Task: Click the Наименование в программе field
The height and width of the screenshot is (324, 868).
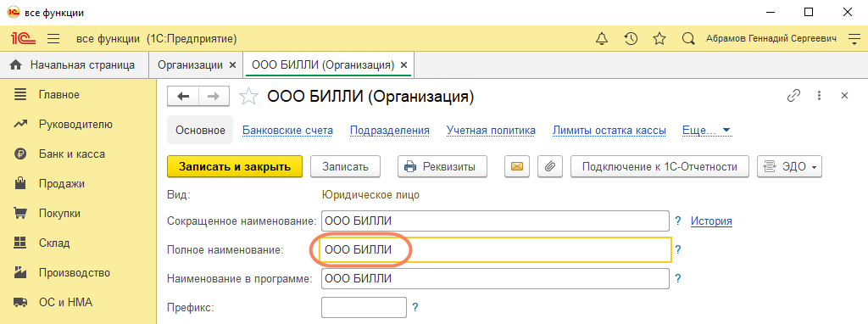Action: [x=495, y=278]
